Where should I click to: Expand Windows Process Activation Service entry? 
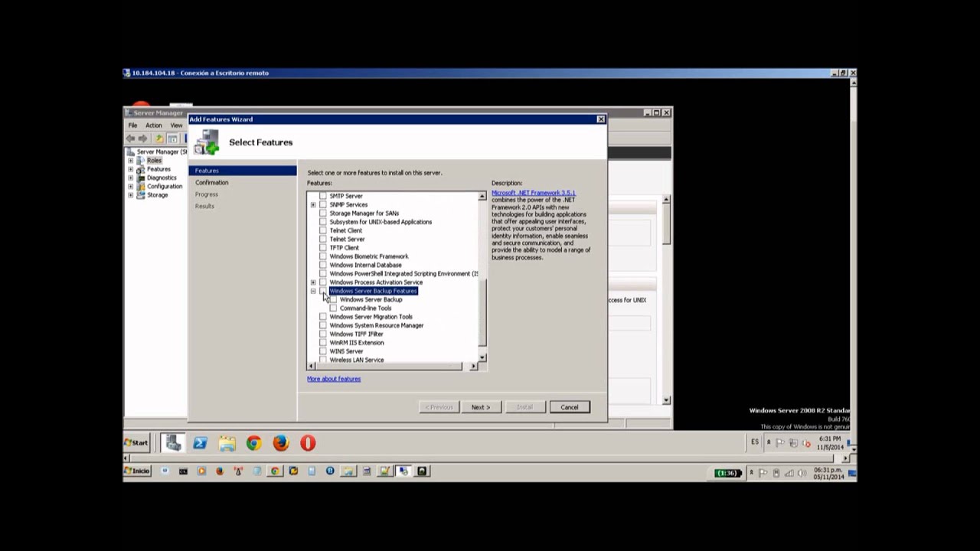[x=313, y=282]
